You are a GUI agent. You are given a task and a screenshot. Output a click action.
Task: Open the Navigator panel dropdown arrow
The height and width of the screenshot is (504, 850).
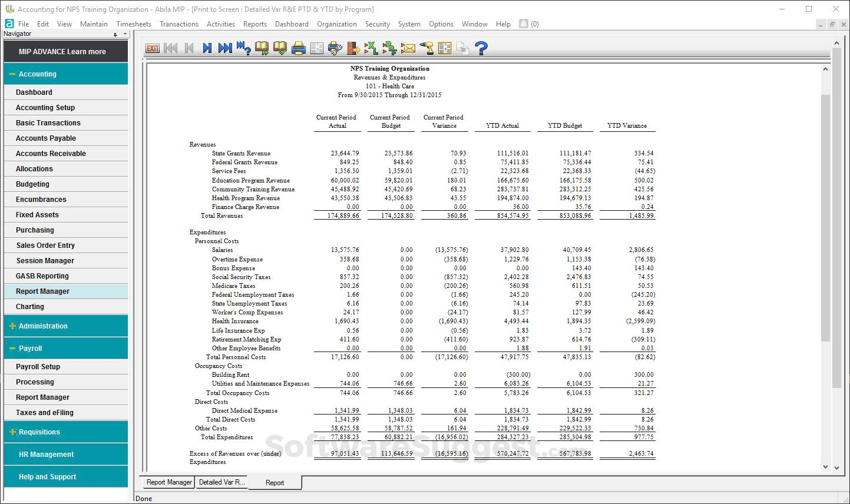(x=125, y=34)
